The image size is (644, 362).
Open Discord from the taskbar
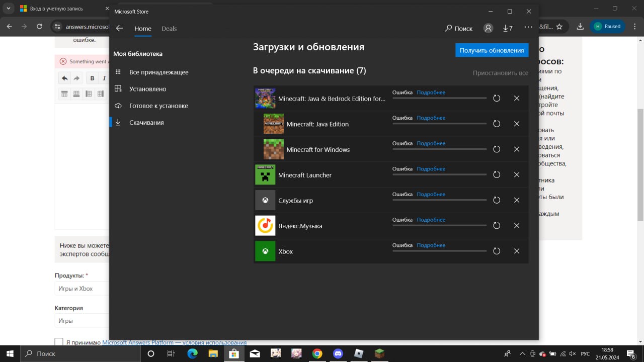338,353
